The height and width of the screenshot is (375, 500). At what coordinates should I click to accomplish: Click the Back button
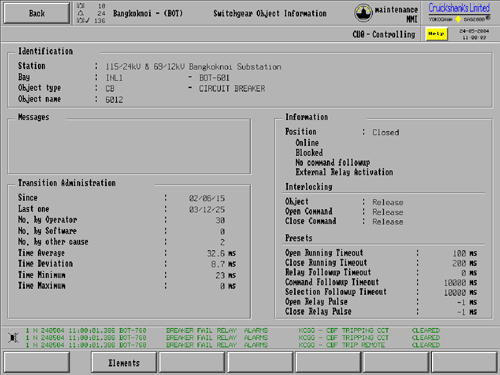(37, 13)
